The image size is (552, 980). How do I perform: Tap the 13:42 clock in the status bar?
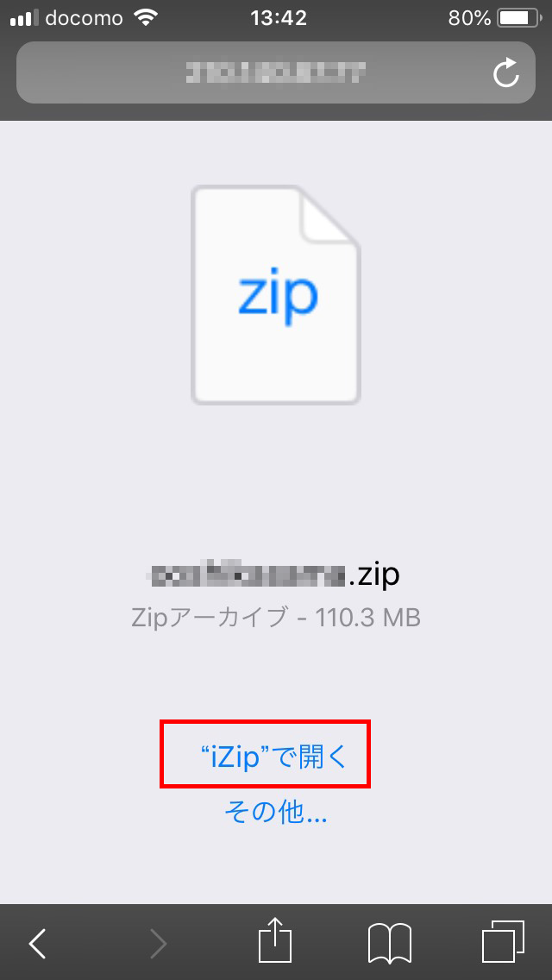pos(279,18)
